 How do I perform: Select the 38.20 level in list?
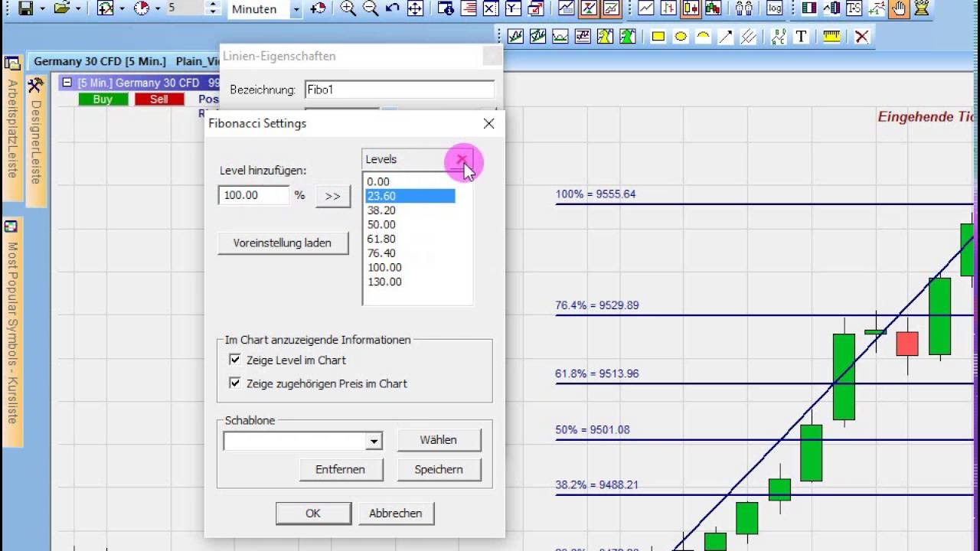point(410,210)
